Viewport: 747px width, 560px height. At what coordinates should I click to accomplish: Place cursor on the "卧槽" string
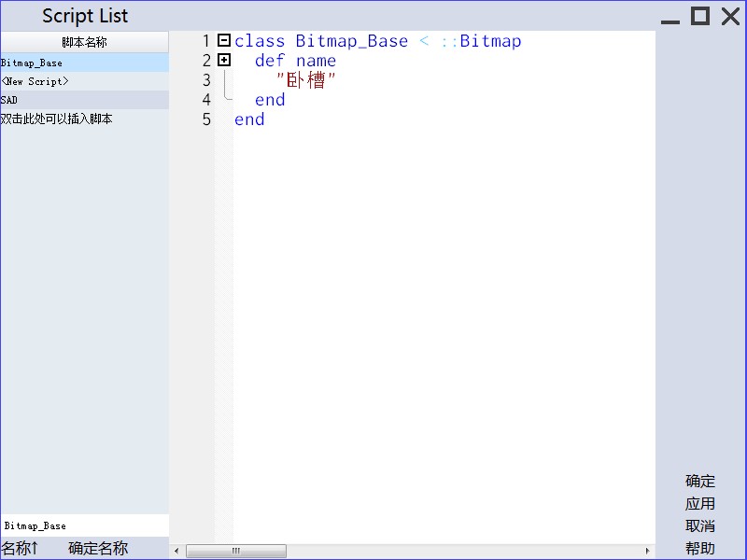click(306, 80)
